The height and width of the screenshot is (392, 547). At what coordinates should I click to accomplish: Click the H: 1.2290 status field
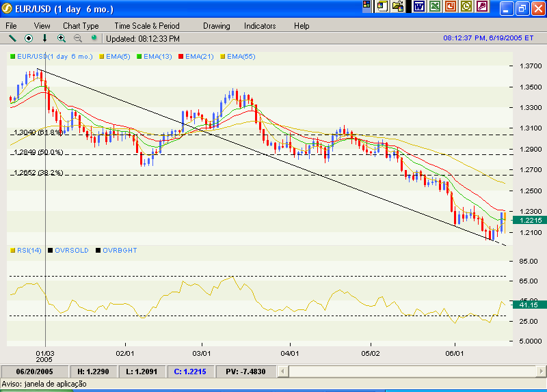click(93, 372)
